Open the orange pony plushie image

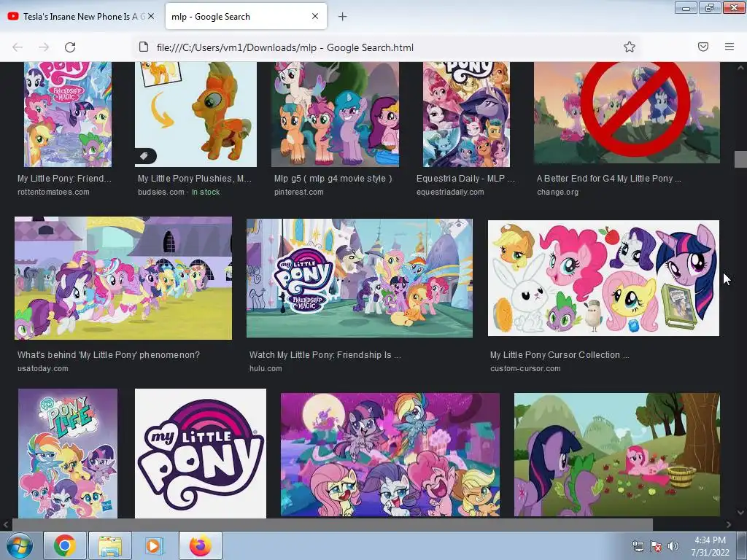point(196,114)
